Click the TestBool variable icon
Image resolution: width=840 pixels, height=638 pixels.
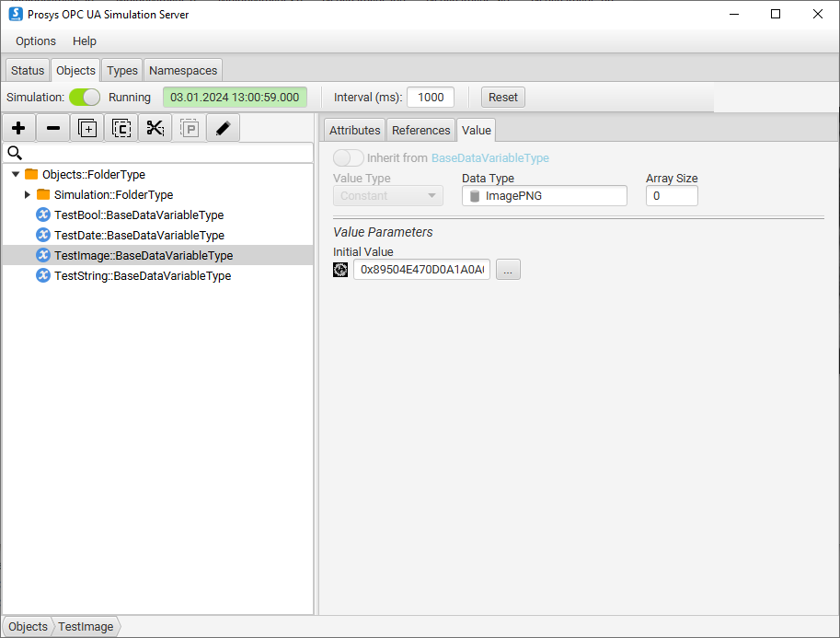click(42, 215)
